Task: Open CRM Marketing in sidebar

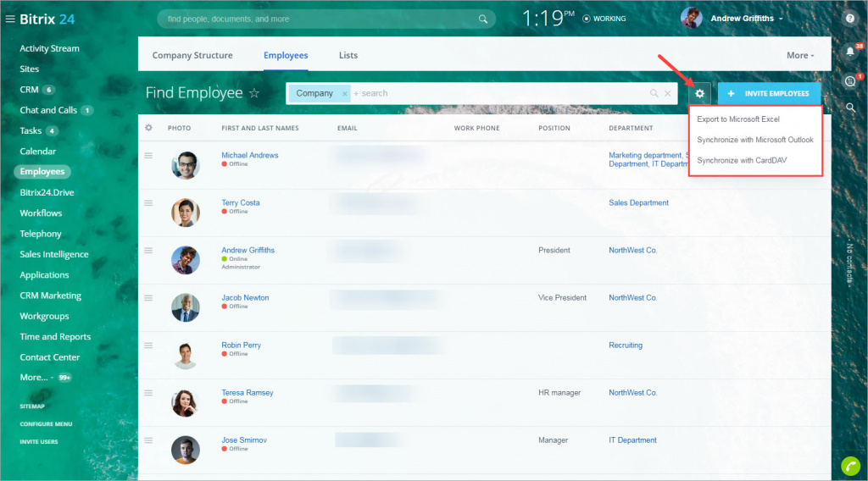Action: coord(50,296)
